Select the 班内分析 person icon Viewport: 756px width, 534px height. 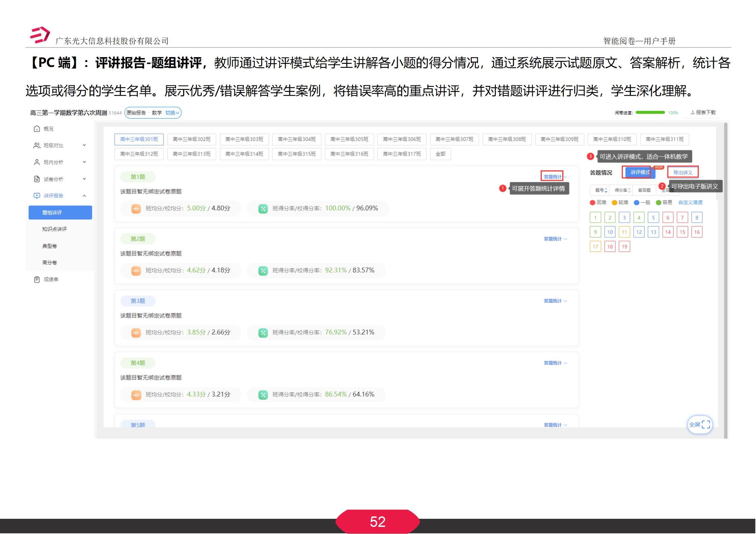tap(37, 162)
